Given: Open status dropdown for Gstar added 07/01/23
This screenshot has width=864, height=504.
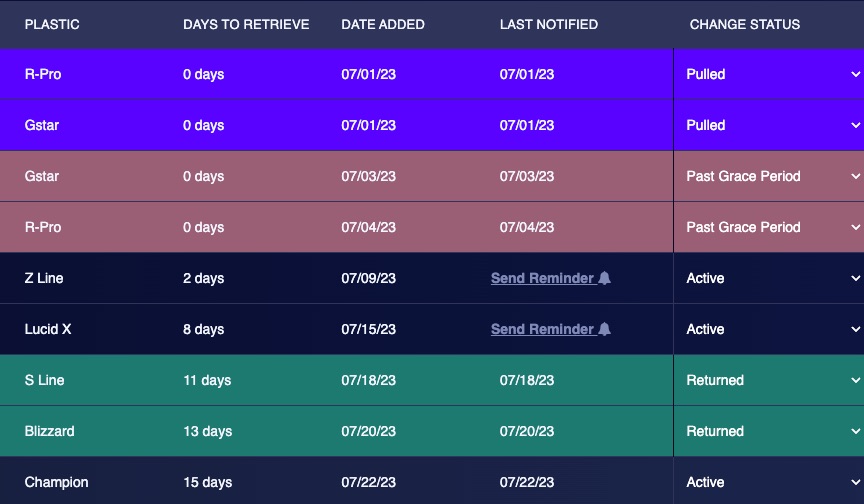Looking at the screenshot, I should click(x=770, y=126).
